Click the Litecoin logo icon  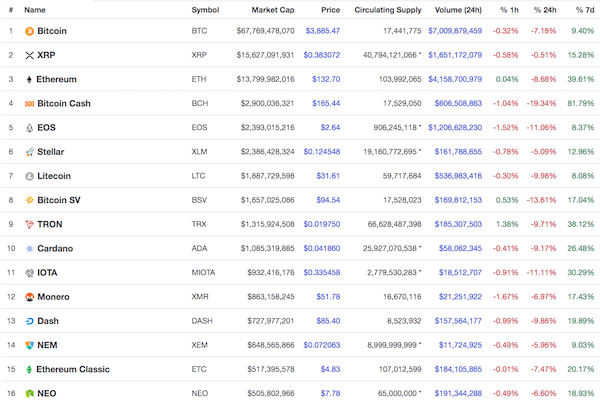point(29,176)
